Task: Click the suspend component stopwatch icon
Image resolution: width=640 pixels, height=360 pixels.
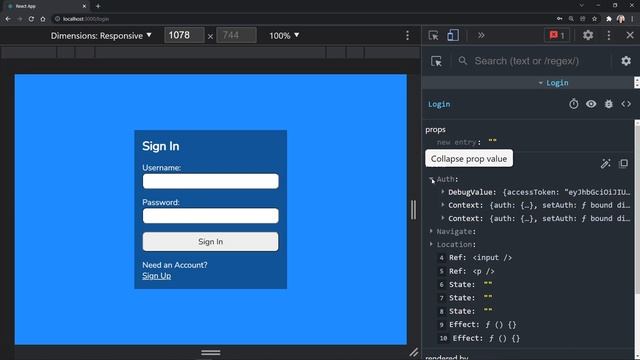Action: tap(573, 104)
